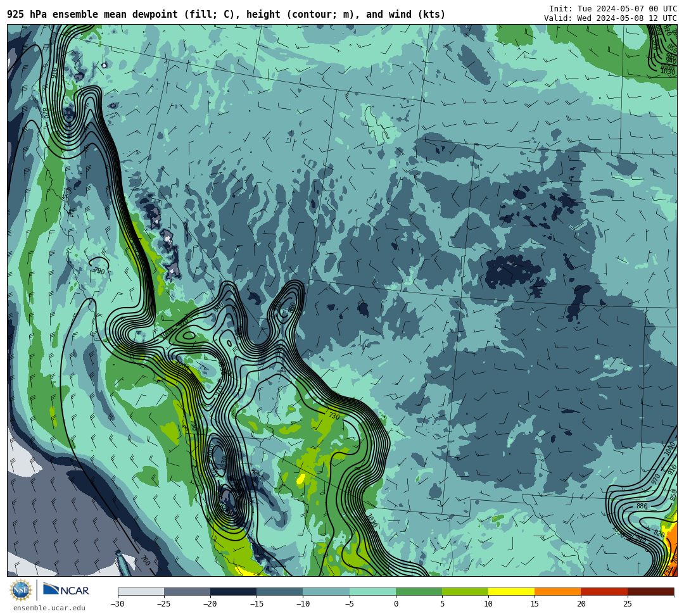Select the teal -10 to -5 colorbar segment
The width and height of the screenshot is (684, 616).
click(326, 591)
